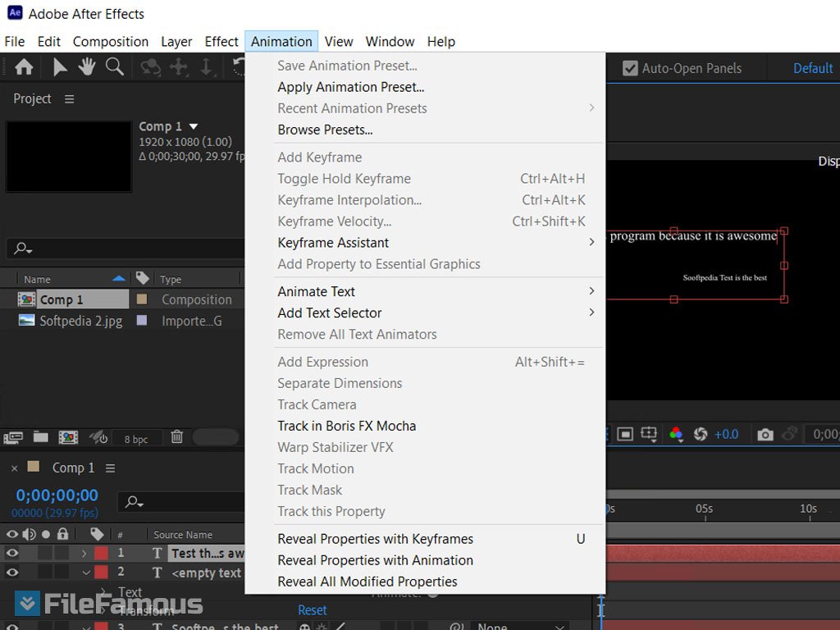Open the Window menu
This screenshot has height=630, width=840.
[390, 41]
